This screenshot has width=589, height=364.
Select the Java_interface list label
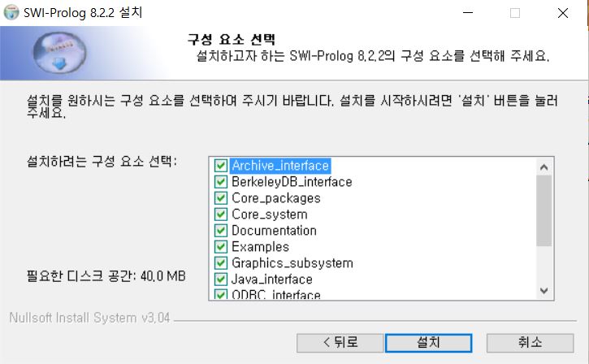point(272,279)
